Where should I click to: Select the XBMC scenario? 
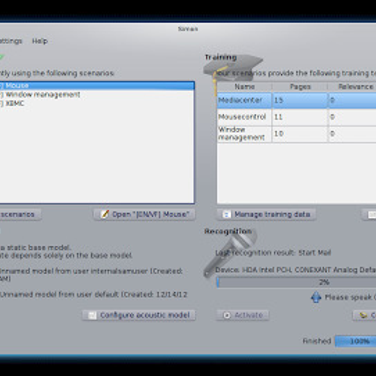(97, 104)
